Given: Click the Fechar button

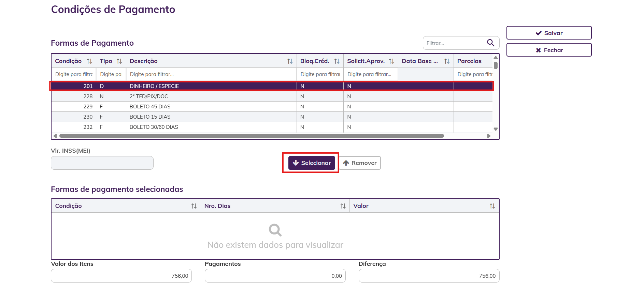Looking at the screenshot, I should (549, 50).
